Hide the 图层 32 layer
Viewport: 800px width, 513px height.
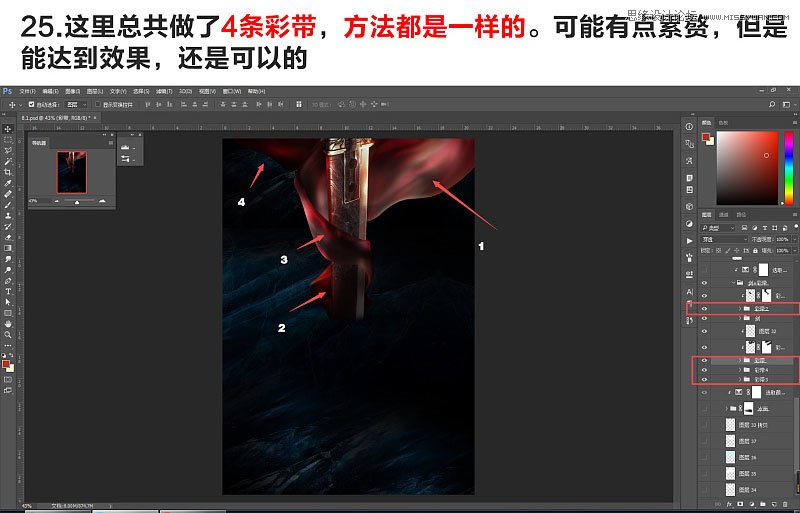[705, 331]
